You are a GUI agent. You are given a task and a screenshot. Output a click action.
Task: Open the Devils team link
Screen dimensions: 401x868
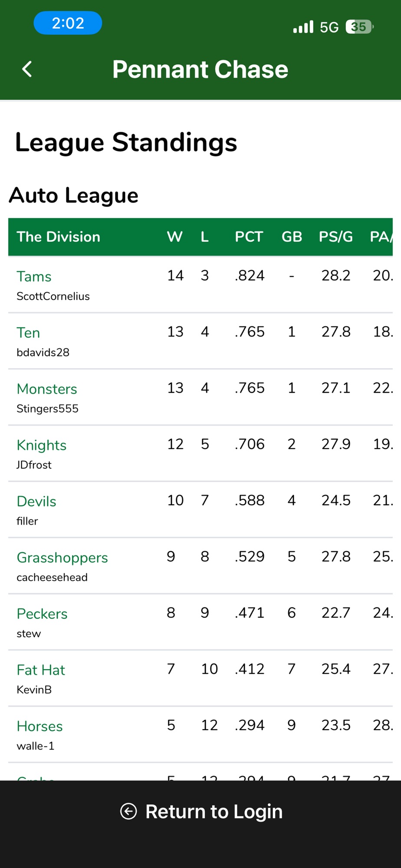[36, 501]
